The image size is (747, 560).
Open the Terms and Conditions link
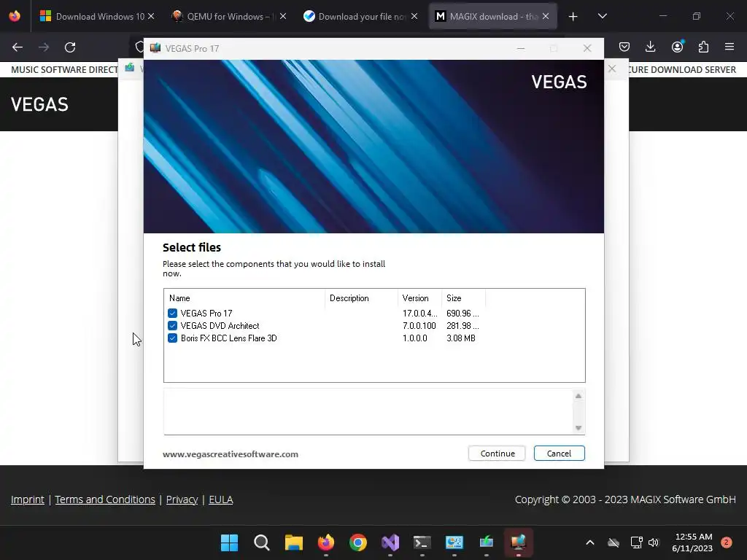[x=105, y=499]
